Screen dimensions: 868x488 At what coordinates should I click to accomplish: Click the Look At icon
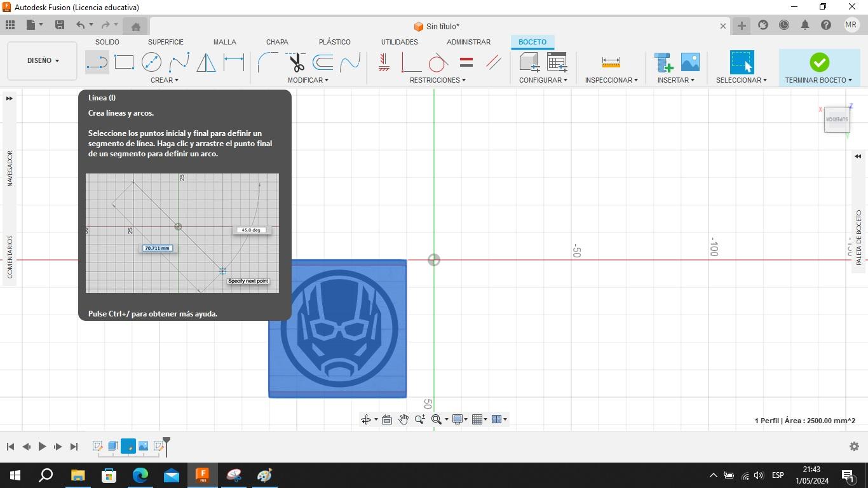[387, 419]
